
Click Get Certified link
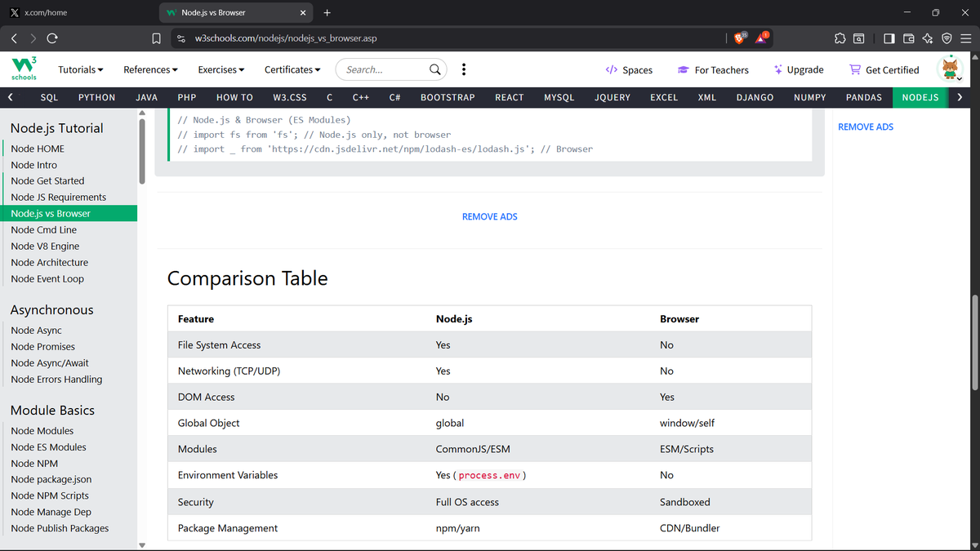click(884, 70)
